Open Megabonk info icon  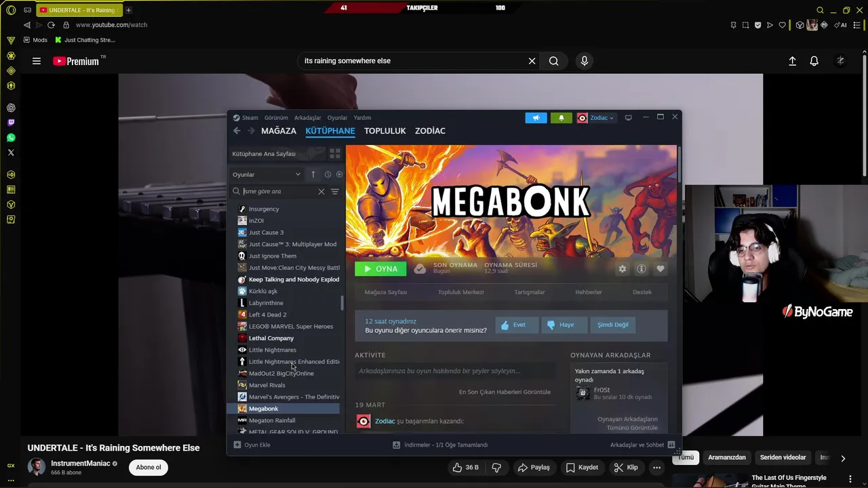(642, 269)
